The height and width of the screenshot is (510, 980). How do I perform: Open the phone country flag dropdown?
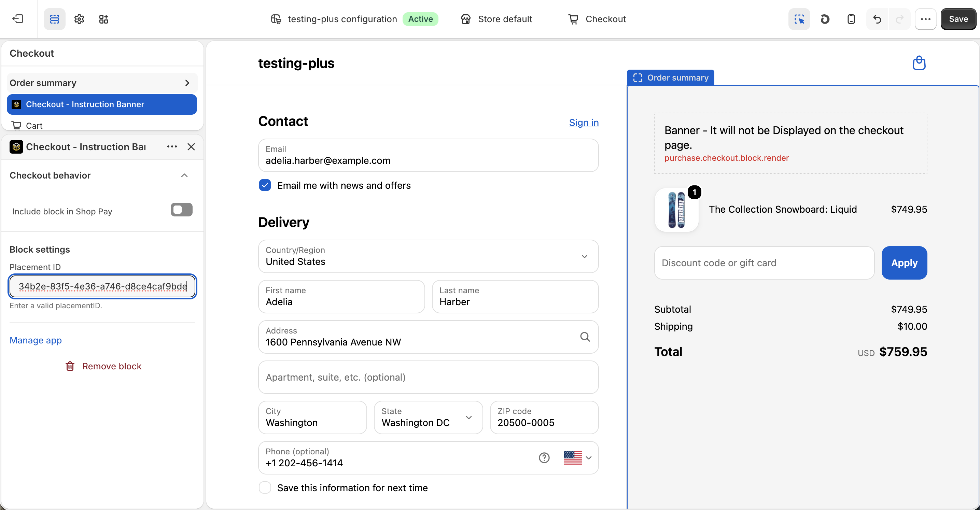(x=577, y=458)
